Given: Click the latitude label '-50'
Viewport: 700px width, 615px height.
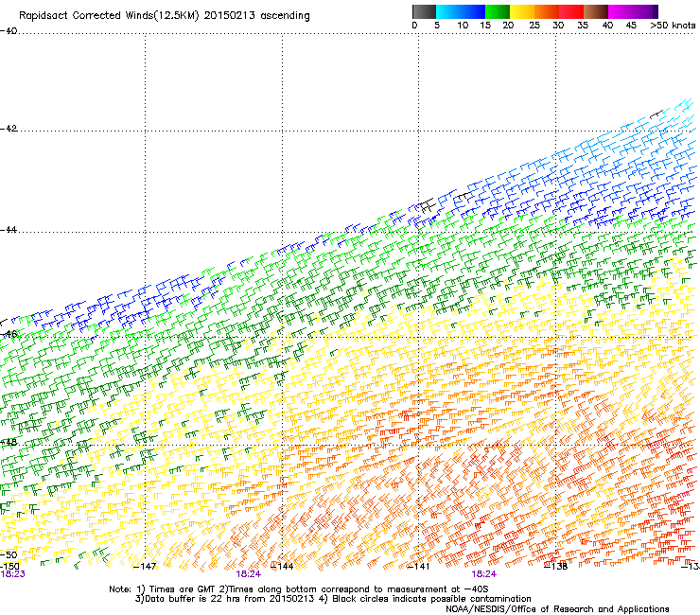Looking at the screenshot, I should click(9, 554).
